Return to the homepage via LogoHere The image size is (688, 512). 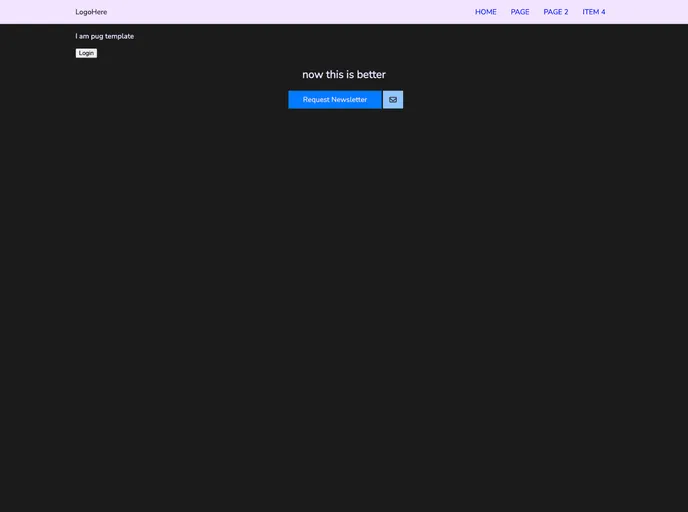pyautogui.click(x=91, y=12)
